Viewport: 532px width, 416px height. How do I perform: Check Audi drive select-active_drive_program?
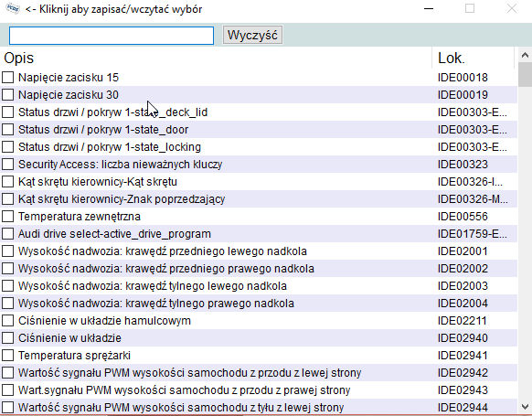(x=8, y=233)
